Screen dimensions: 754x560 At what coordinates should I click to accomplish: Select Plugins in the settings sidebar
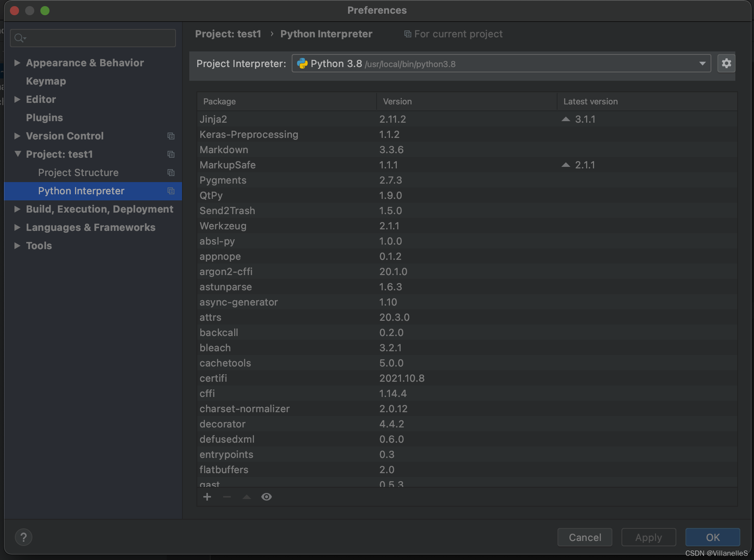[45, 117]
